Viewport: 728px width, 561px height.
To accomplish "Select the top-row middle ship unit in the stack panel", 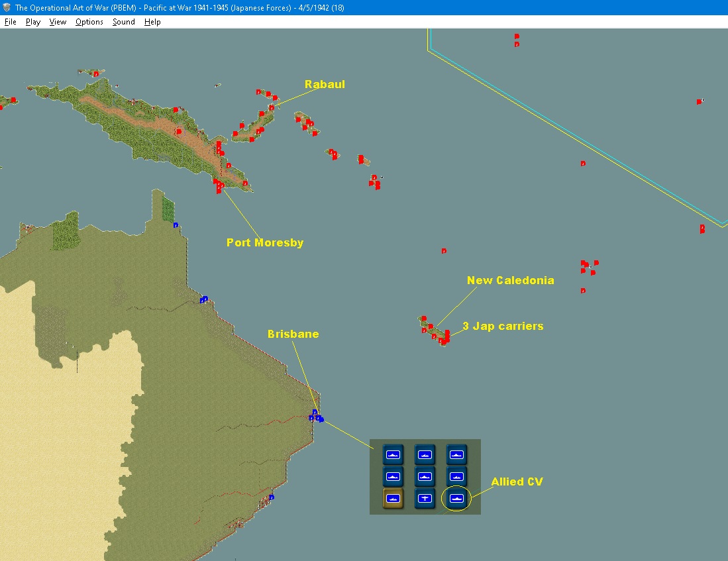I will pyautogui.click(x=425, y=454).
